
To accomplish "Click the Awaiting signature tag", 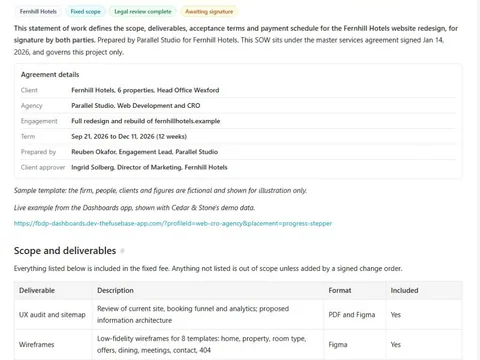I will pos(209,12).
